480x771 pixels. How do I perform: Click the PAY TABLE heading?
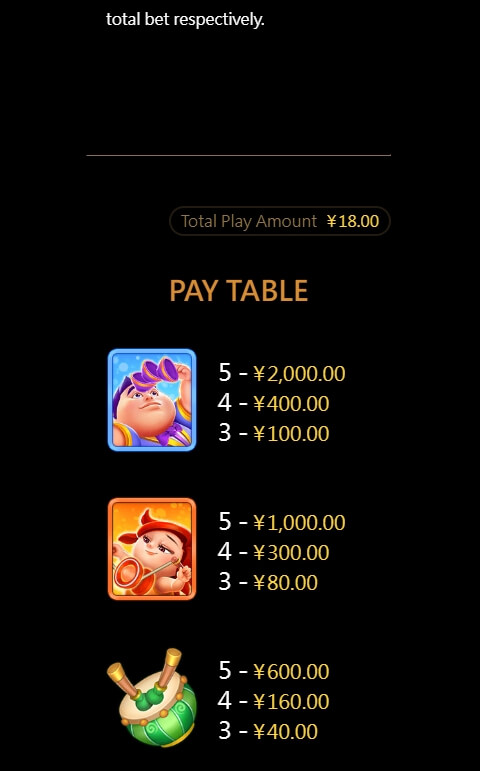(239, 290)
